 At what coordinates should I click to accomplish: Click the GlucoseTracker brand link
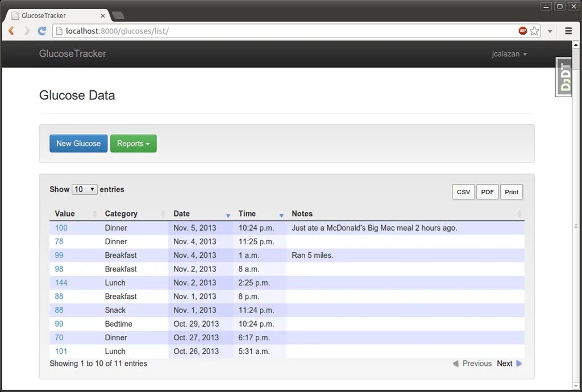click(72, 54)
